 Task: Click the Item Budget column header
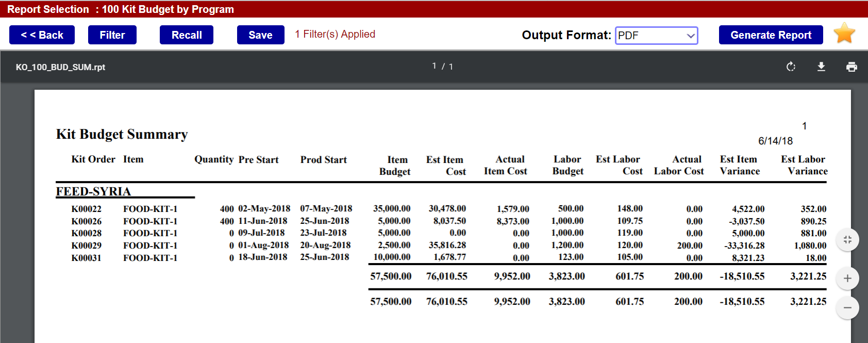point(395,166)
